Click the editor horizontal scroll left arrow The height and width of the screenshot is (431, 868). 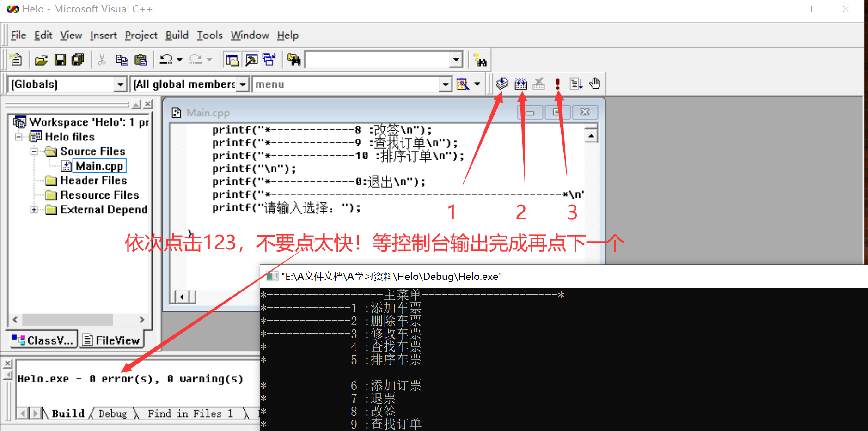pos(182,297)
